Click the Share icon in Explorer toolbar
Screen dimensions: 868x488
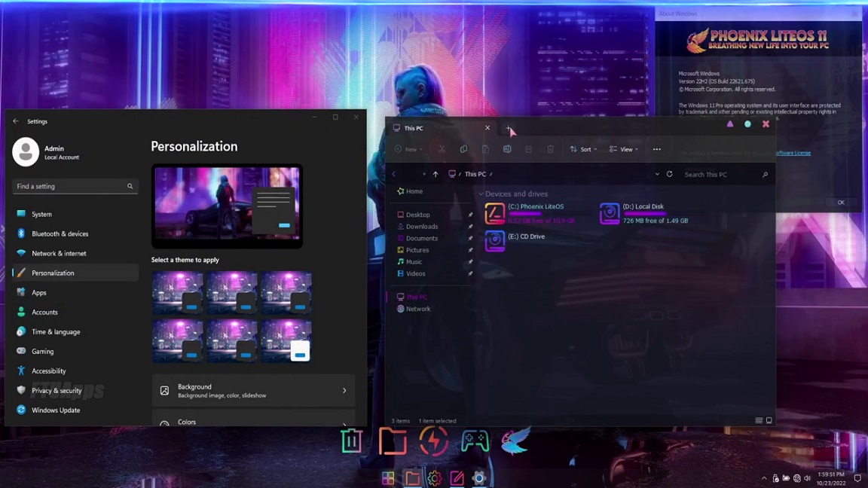point(529,149)
